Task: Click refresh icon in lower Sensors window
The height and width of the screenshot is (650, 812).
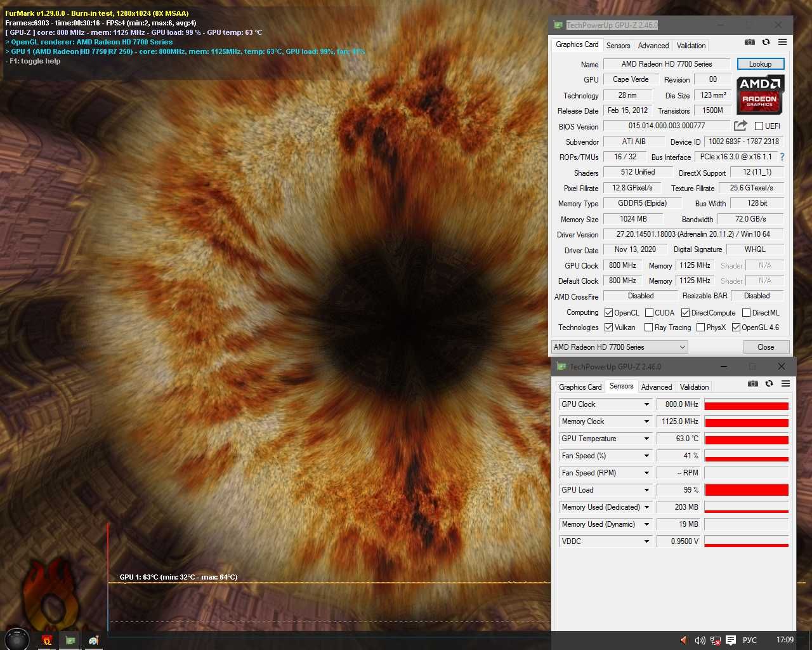Action: pyautogui.click(x=769, y=383)
